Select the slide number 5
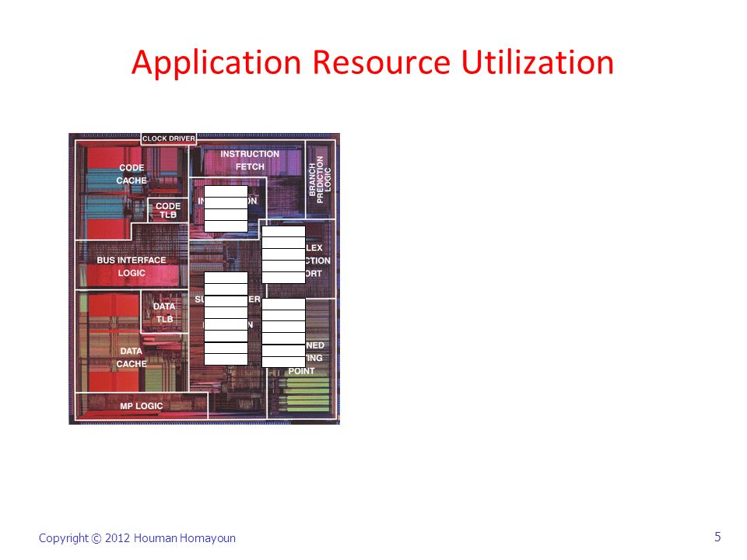The width and height of the screenshot is (747, 560). 717,537
